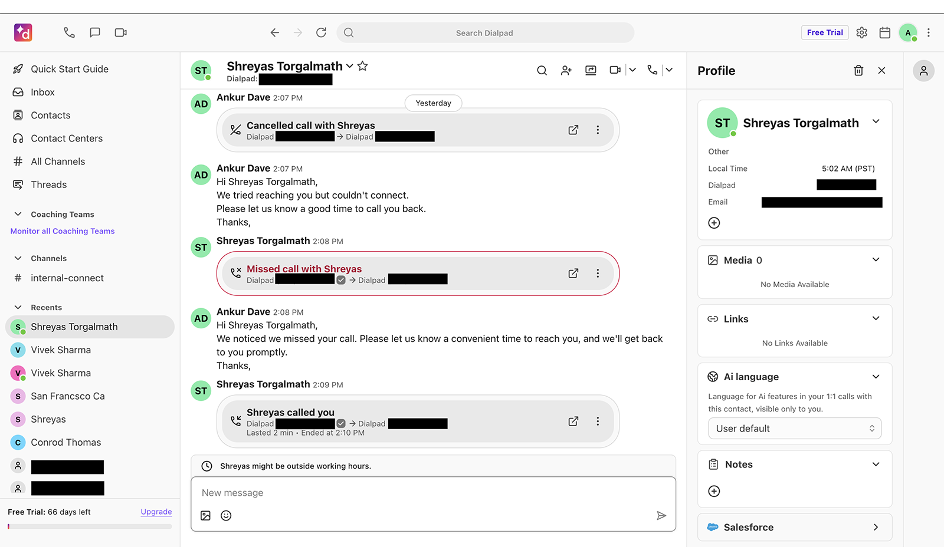Open the three-dot more options menu in top bar
This screenshot has height=560, width=944.
pyautogui.click(x=929, y=32)
